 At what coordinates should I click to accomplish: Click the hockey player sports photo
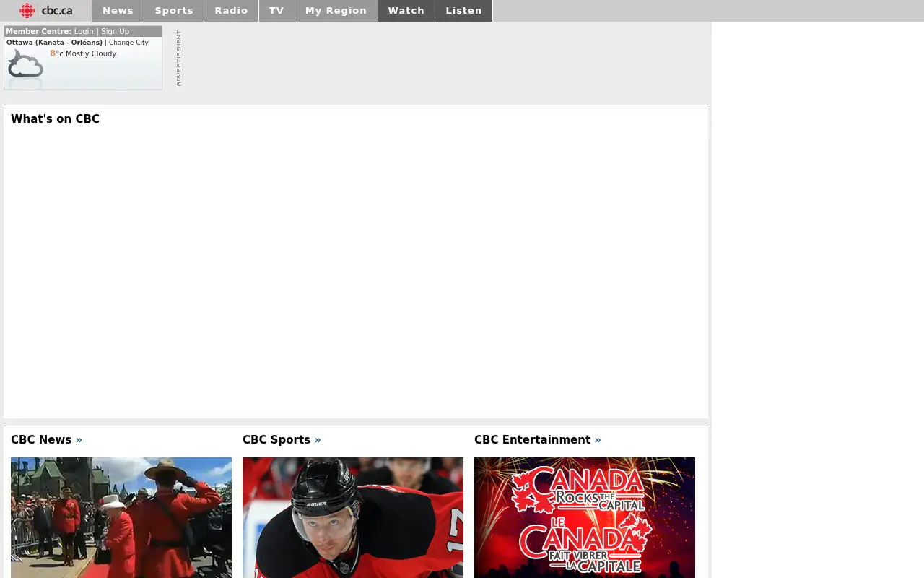pos(353,517)
